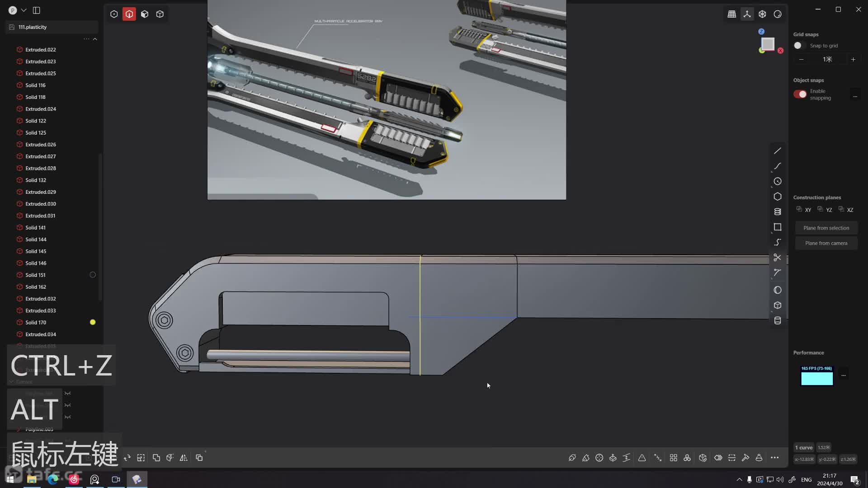Viewport: 868px width, 488px height.
Task: Select the Line tool
Action: pos(778,151)
